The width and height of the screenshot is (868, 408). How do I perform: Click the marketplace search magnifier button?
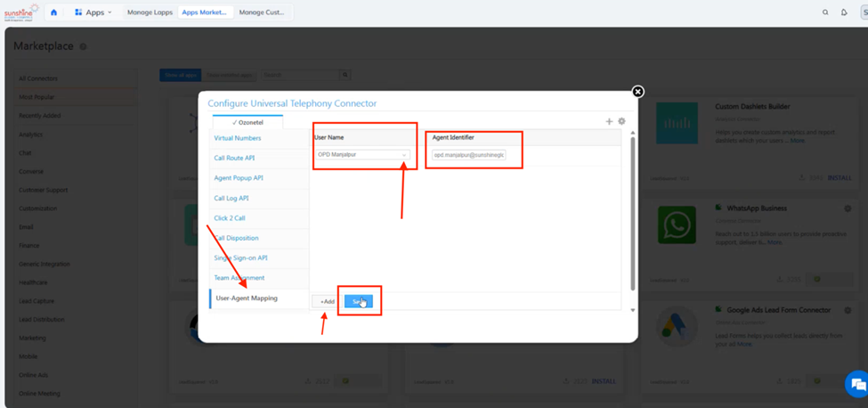point(345,75)
